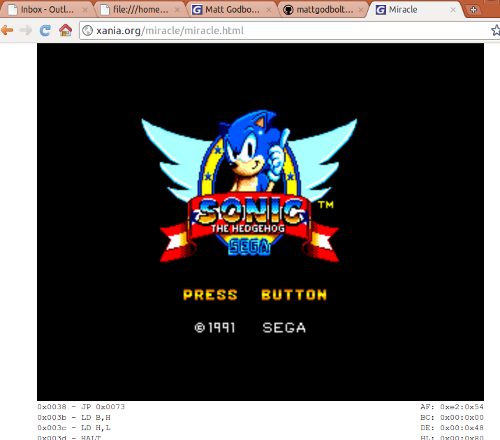
Task: Click the globe icon in the address bar
Action: tap(87, 31)
